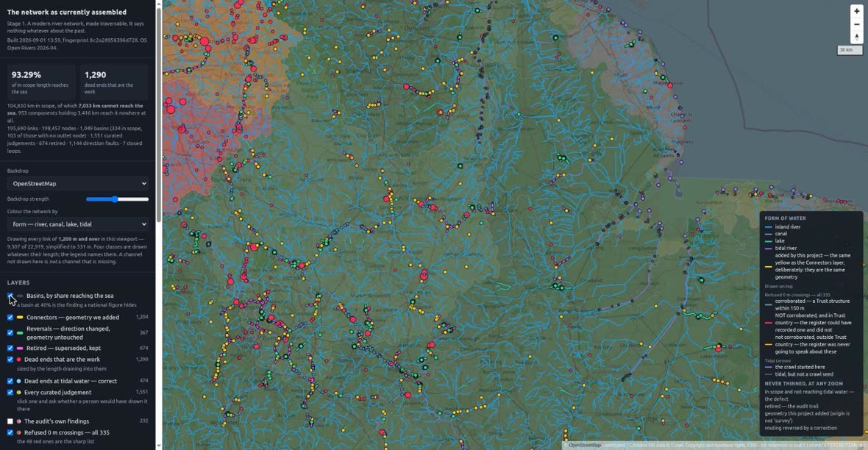Click the FORM OF WATER legend heading
The height and width of the screenshot is (450, 868).
(785, 218)
